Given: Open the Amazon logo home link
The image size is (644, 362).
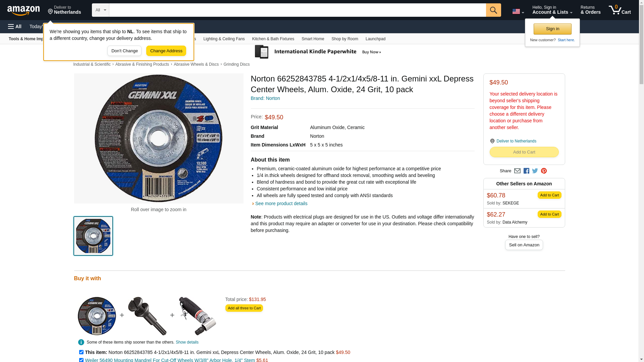Looking at the screenshot, I should pos(23,10).
